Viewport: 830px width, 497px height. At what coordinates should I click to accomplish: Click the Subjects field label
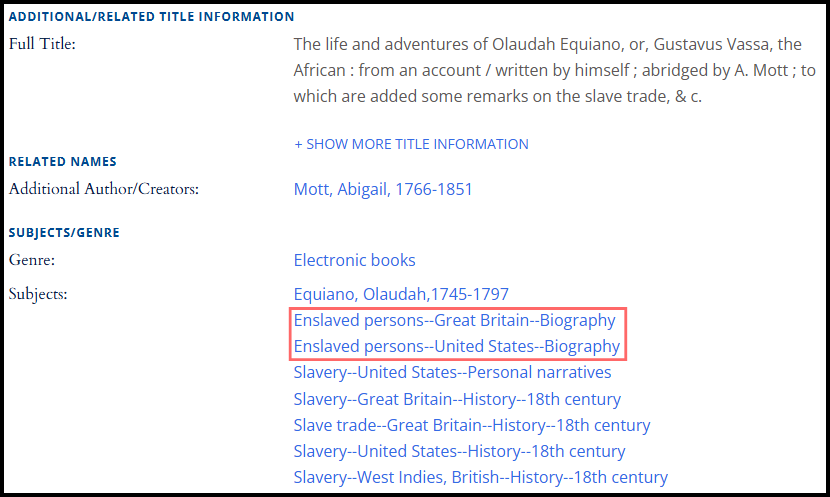pyautogui.click(x=37, y=294)
